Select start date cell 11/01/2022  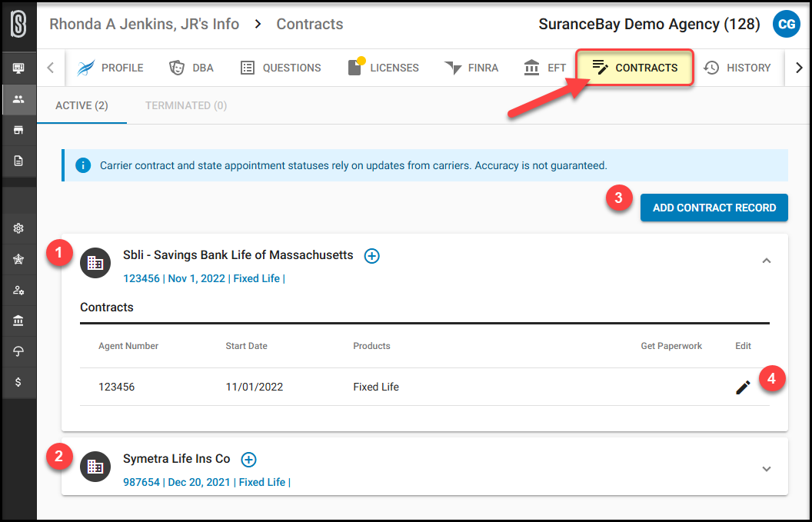click(x=255, y=387)
